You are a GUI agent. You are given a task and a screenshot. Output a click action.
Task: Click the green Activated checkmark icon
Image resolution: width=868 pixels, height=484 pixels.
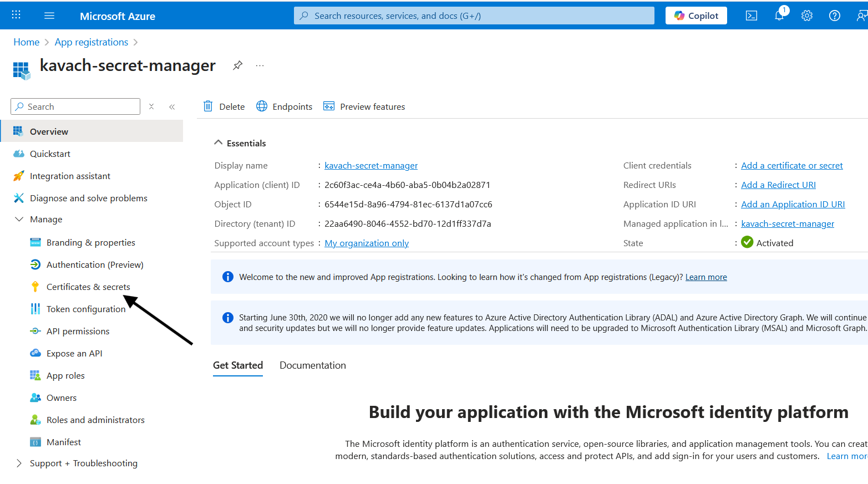click(747, 242)
